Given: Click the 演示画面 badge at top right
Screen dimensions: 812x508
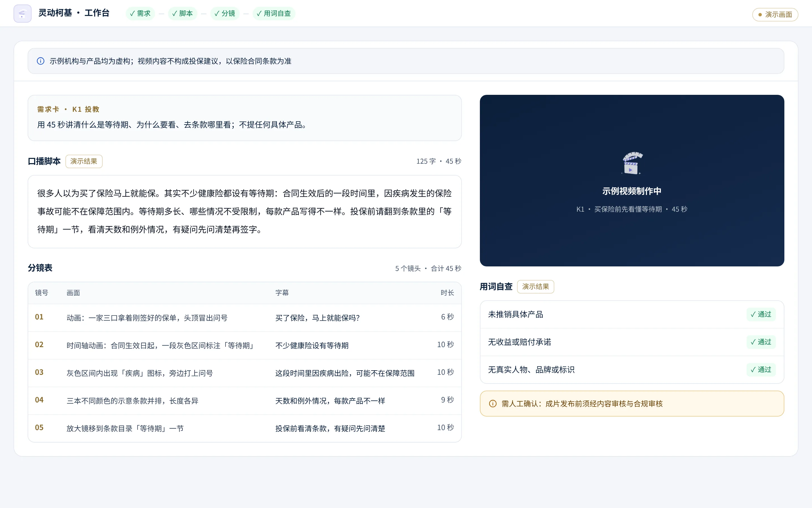Looking at the screenshot, I should (x=775, y=14).
